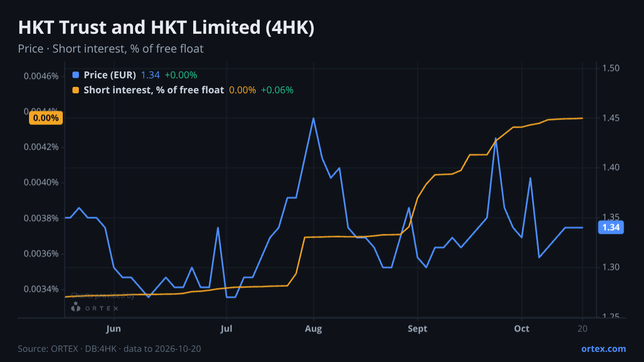Click the blue 1.34 price value in the legend

(150, 75)
